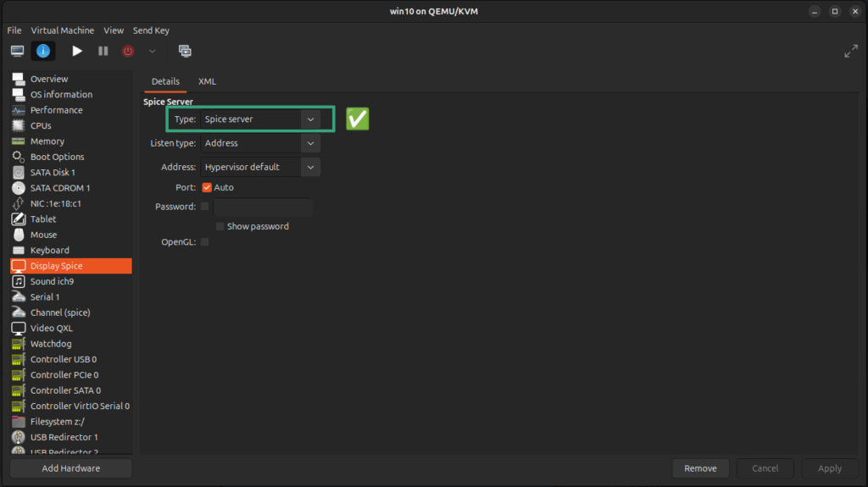Pause the virtual machine

pyautogui.click(x=103, y=51)
